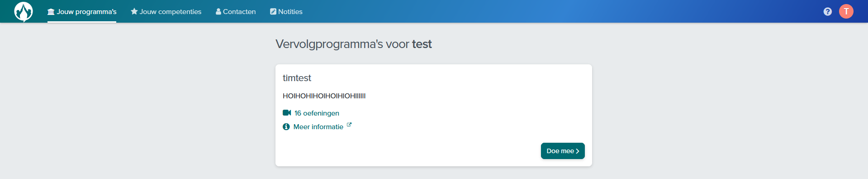Join the program with Doe mee button
This screenshot has width=868, height=179.
[x=563, y=151]
